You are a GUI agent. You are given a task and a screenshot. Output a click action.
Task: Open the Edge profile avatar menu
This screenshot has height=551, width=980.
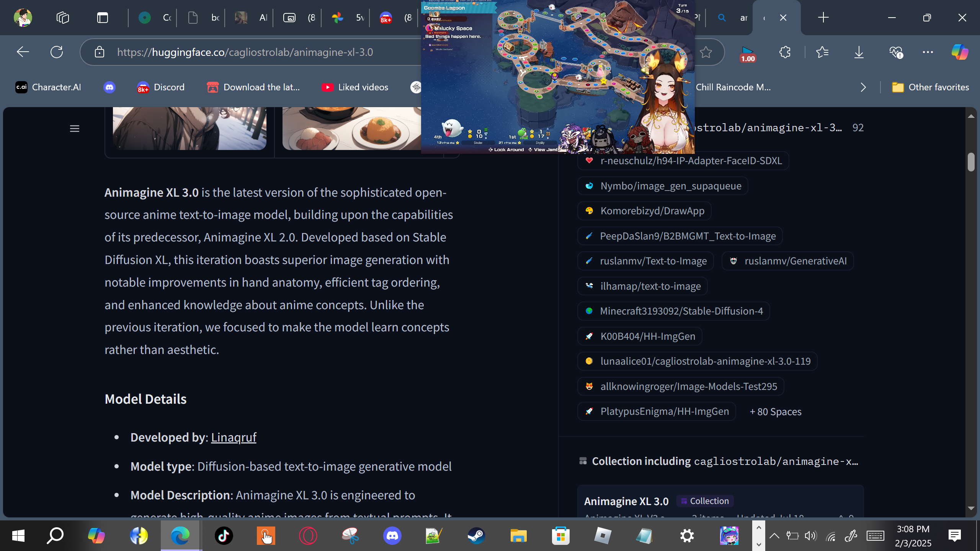[x=23, y=18]
